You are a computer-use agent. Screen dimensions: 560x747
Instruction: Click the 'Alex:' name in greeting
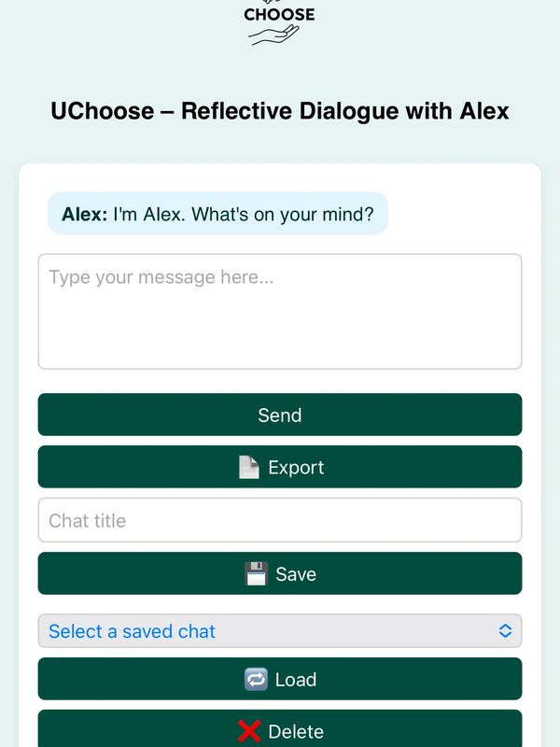pos(85,214)
